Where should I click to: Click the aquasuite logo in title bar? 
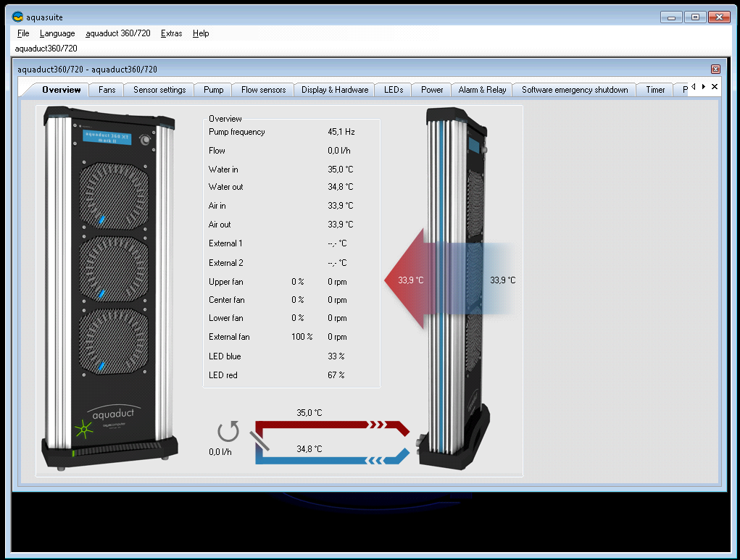[17, 17]
